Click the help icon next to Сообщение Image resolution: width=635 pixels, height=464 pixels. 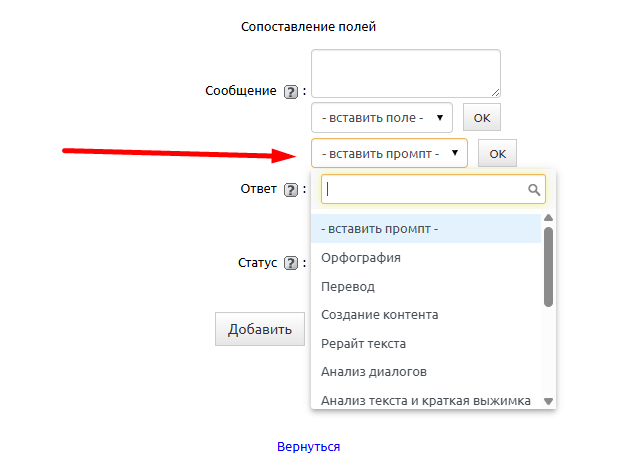tap(291, 91)
